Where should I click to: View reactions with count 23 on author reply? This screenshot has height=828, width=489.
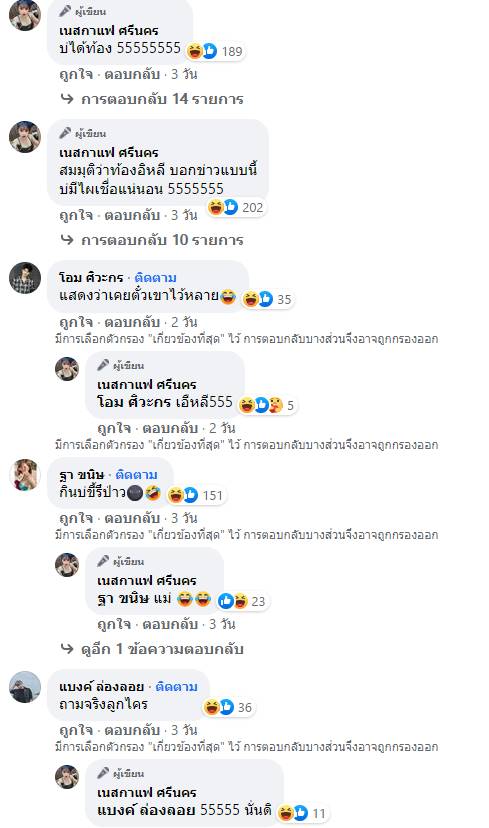pos(242,601)
